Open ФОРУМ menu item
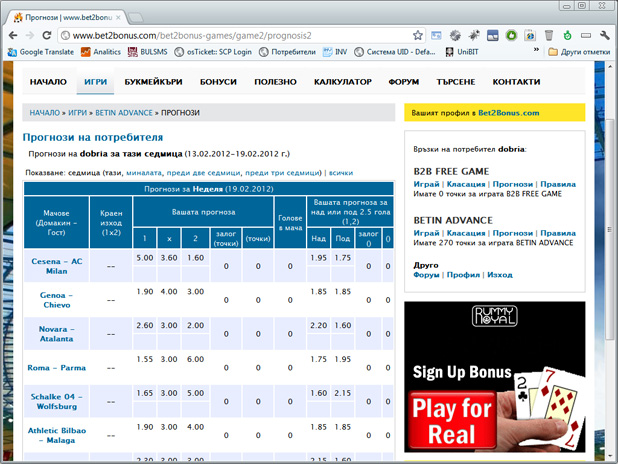 404,82
